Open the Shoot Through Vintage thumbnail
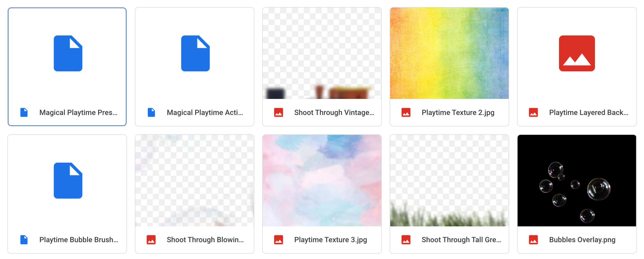The width and height of the screenshot is (644, 259). pyautogui.click(x=322, y=54)
